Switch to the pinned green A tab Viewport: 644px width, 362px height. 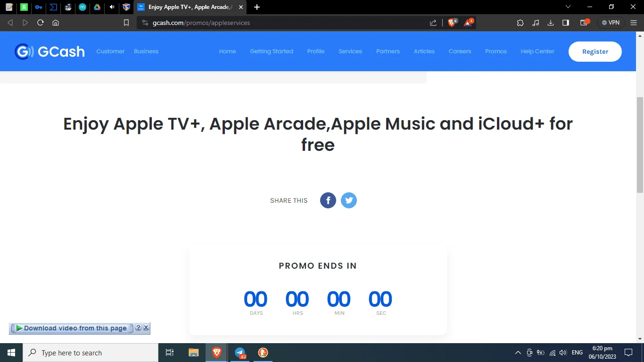[x=24, y=7]
